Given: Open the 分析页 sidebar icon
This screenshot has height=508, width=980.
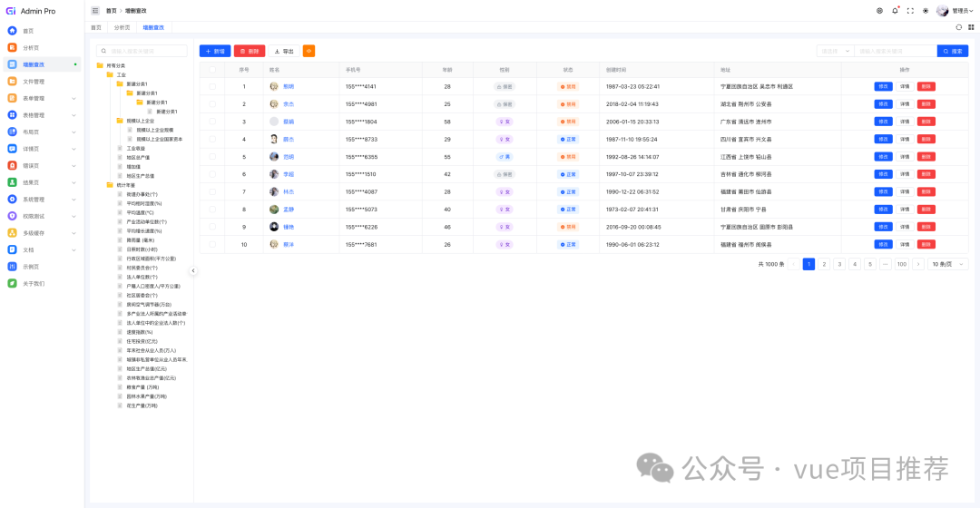Looking at the screenshot, I should [12, 47].
